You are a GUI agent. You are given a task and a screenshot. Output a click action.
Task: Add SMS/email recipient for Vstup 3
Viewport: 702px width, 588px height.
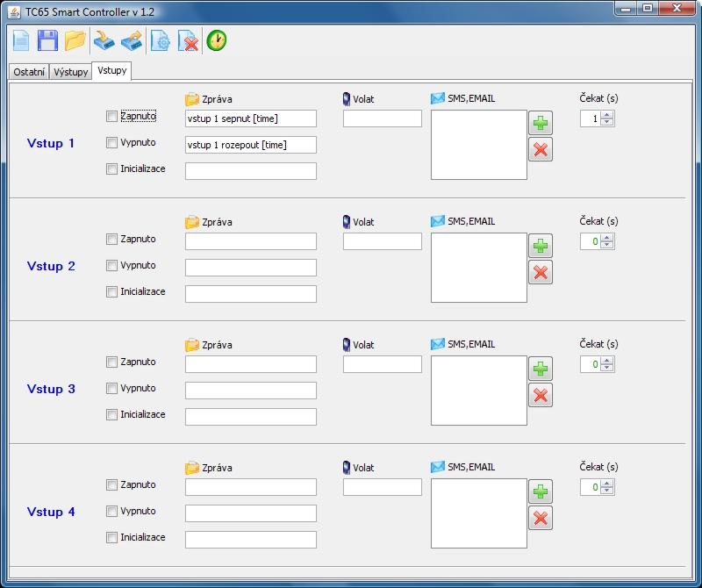(541, 369)
